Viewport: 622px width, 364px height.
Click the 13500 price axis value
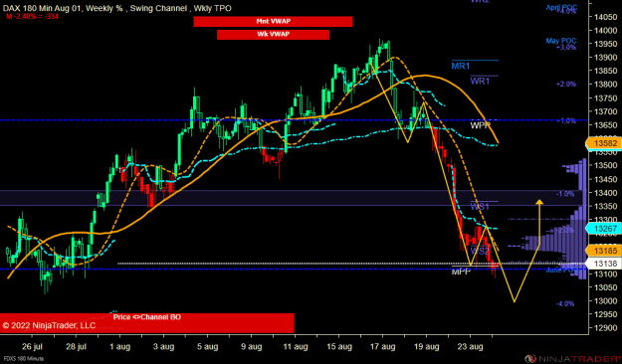click(x=606, y=165)
